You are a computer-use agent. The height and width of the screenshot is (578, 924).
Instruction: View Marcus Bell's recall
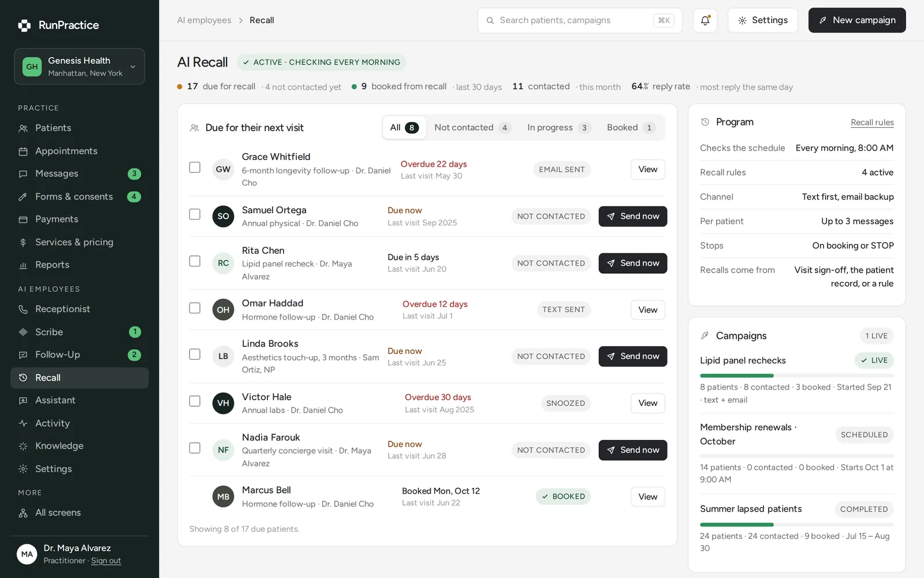pyautogui.click(x=648, y=497)
